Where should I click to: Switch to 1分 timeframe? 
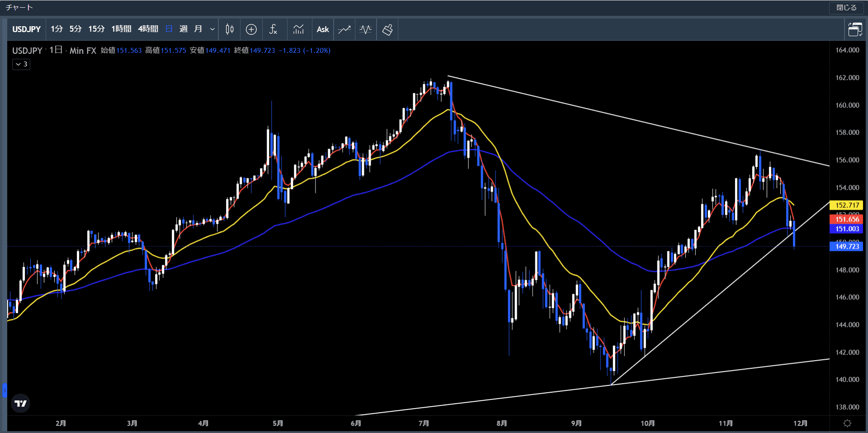pyautogui.click(x=57, y=29)
